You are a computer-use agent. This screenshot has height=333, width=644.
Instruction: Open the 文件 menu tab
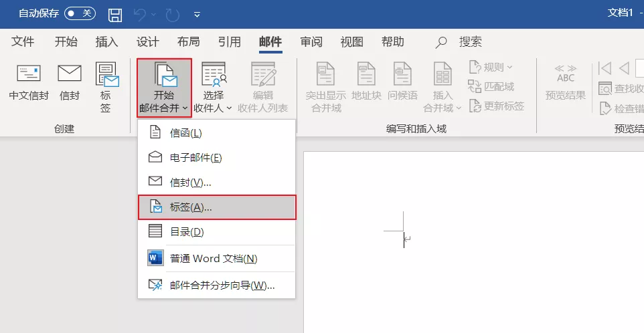23,41
